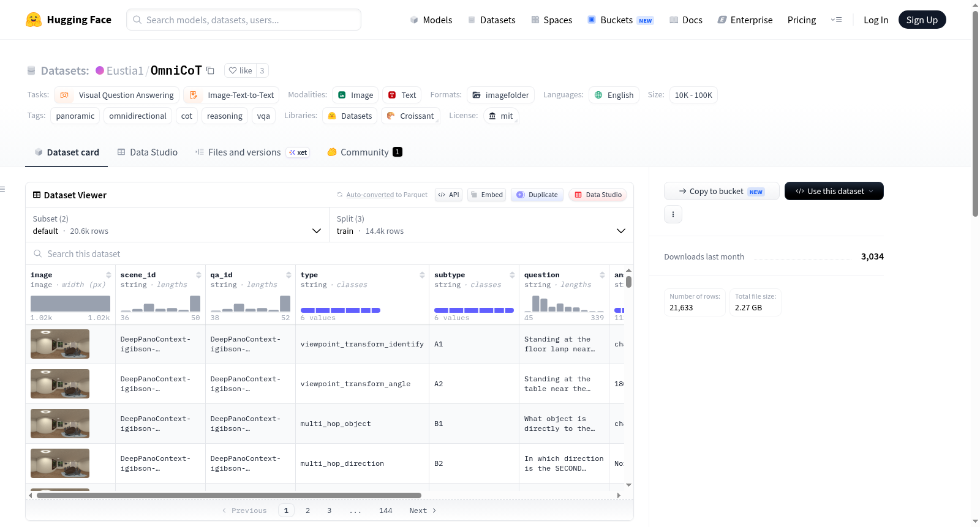Sort by subtype column
The image size is (980, 527).
[x=512, y=275]
